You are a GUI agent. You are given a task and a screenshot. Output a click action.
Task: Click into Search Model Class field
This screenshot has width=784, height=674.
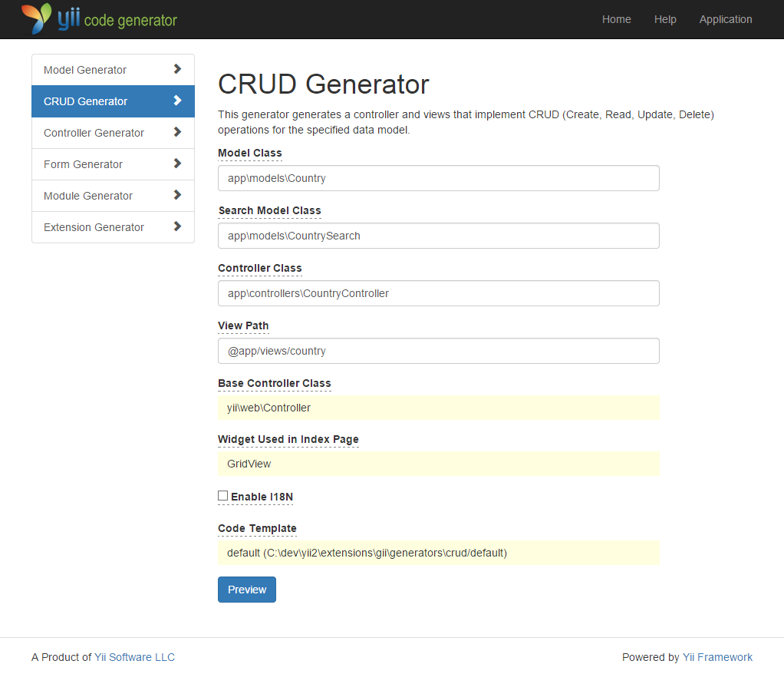tap(438, 236)
